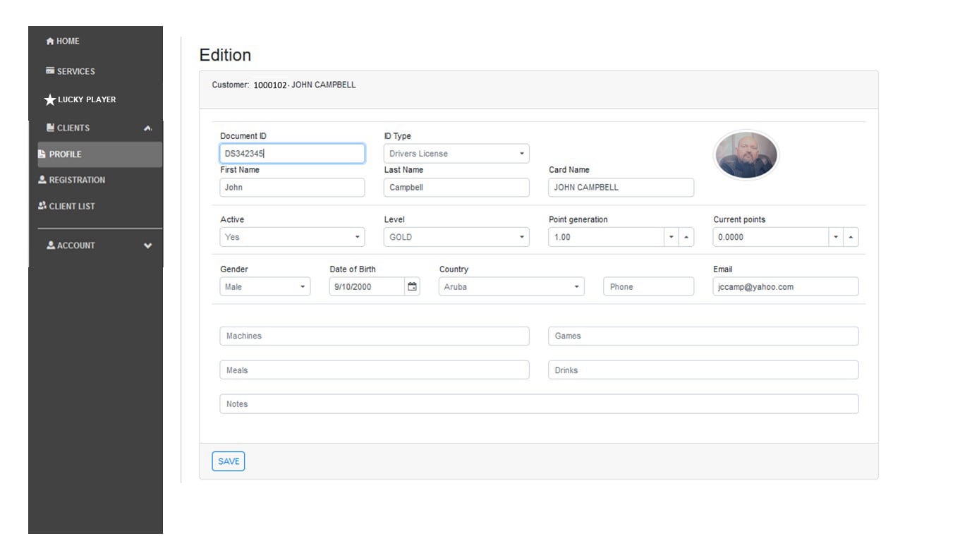Click the Account user icon

pyautogui.click(x=51, y=245)
